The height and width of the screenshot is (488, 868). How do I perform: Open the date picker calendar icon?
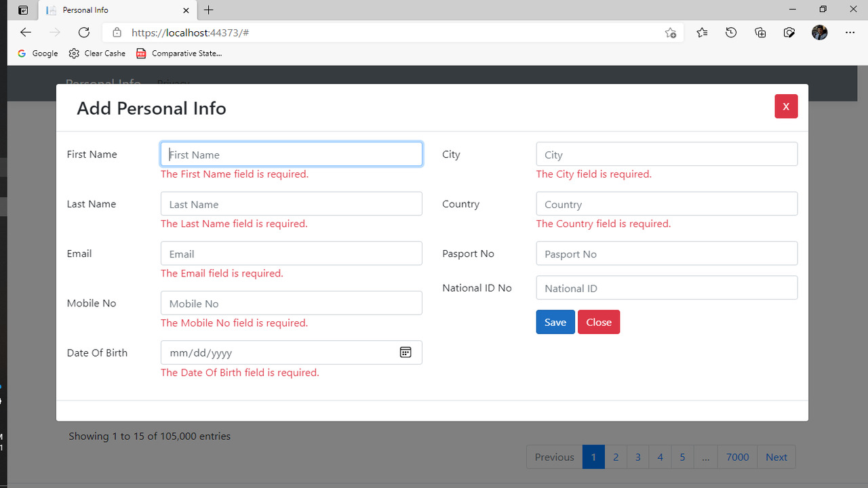pyautogui.click(x=406, y=352)
